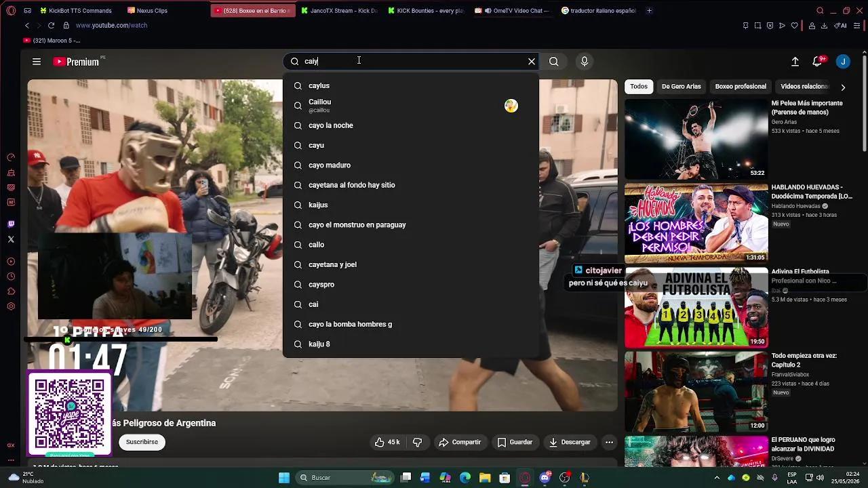Choose the 'Caillou' channel suggestion

pyautogui.click(x=411, y=106)
